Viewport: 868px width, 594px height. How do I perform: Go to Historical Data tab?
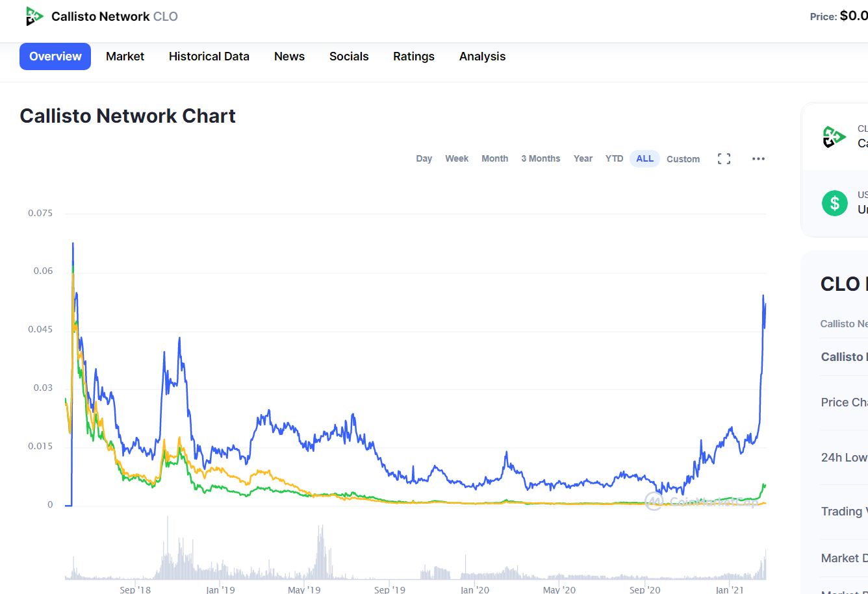point(209,56)
